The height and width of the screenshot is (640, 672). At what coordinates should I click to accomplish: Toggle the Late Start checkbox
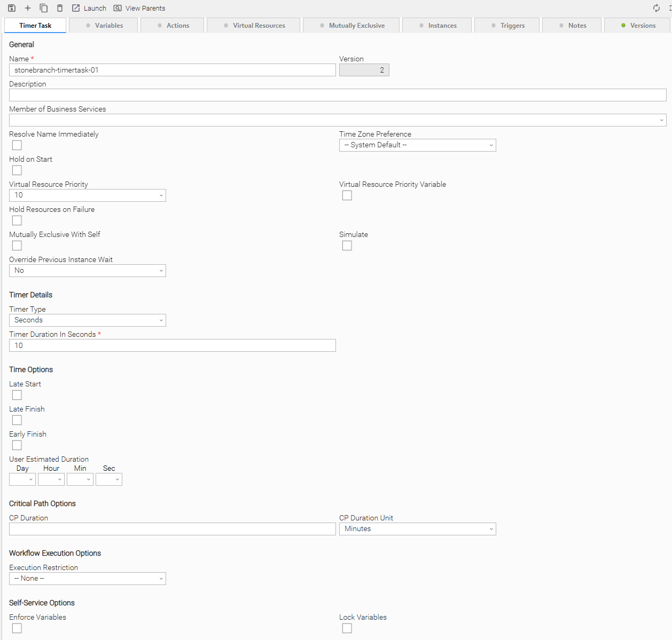pos(17,395)
